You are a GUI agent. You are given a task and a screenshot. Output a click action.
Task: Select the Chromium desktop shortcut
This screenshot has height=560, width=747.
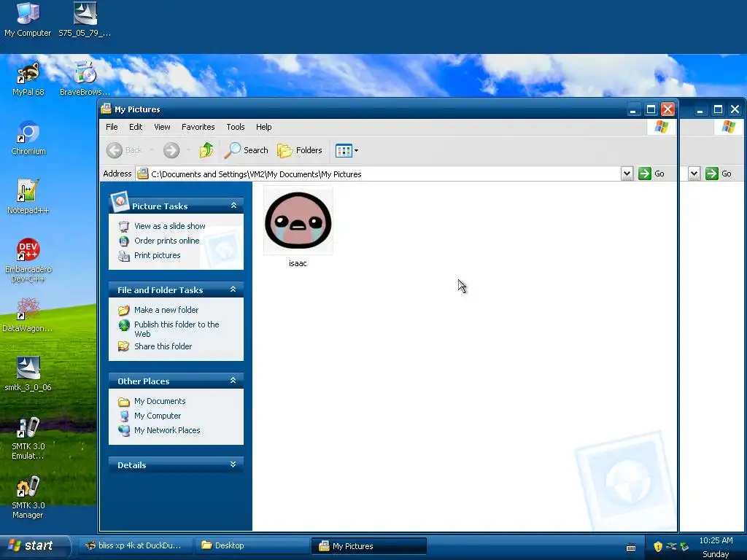click(x=28, y=138)
